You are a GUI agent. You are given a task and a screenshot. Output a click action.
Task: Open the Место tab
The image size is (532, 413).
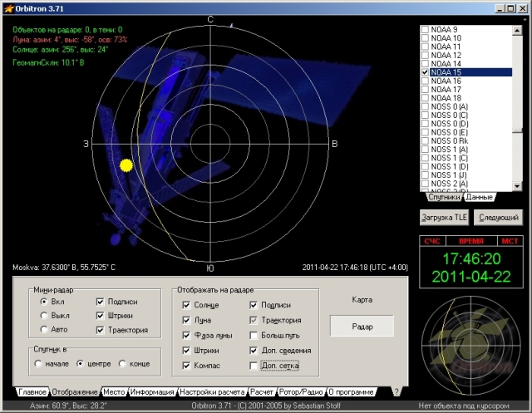114,392
